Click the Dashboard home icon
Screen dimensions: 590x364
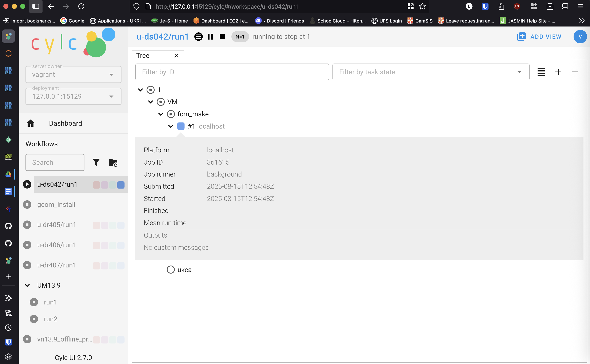point(31,123)
